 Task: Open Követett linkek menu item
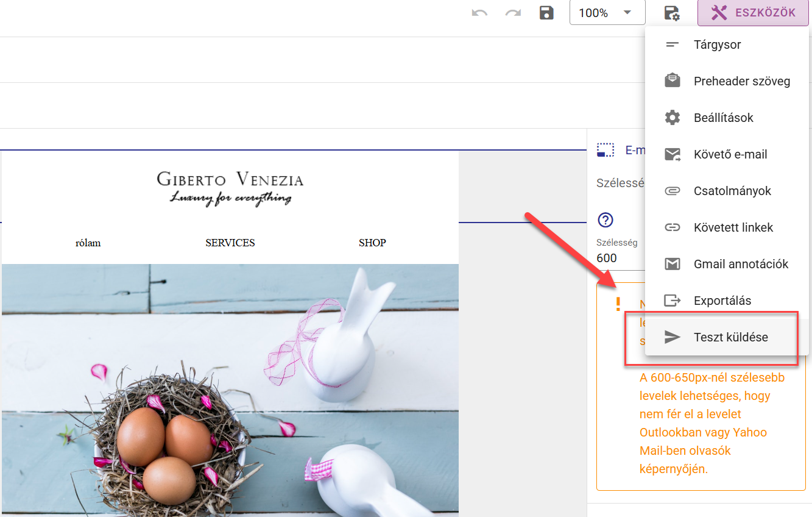tap(727, 227)
